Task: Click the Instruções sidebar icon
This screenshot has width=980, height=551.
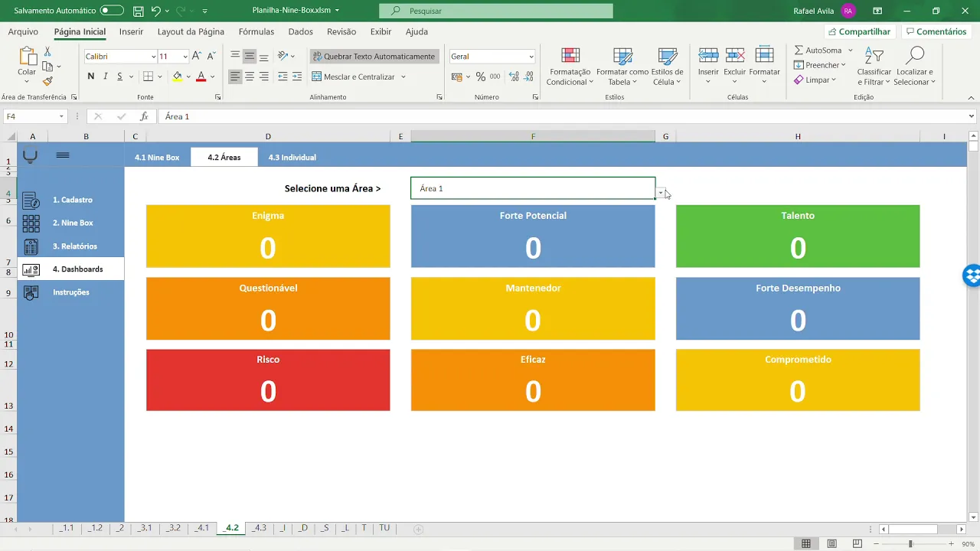Action: pyautogui.click(x=31, y=292)
